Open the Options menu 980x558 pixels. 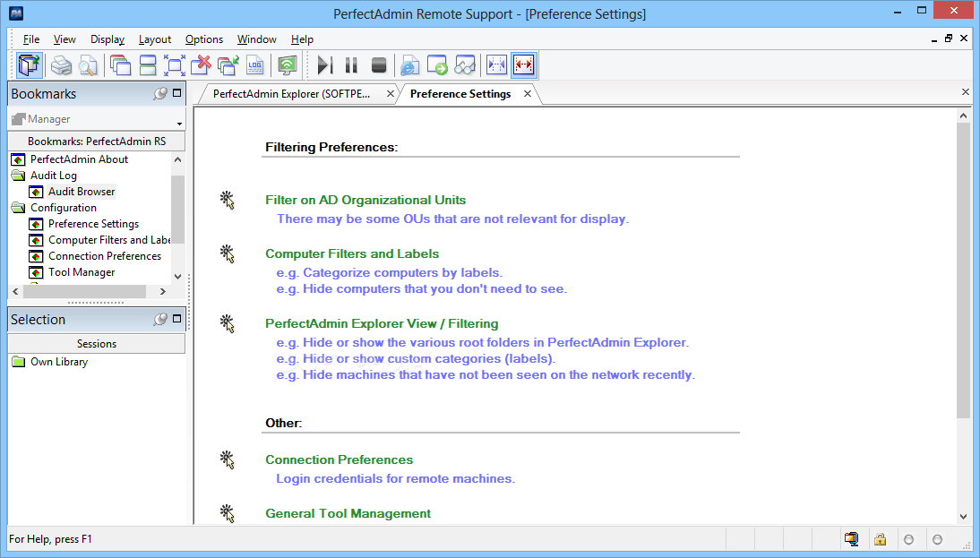tap(203, 39)
